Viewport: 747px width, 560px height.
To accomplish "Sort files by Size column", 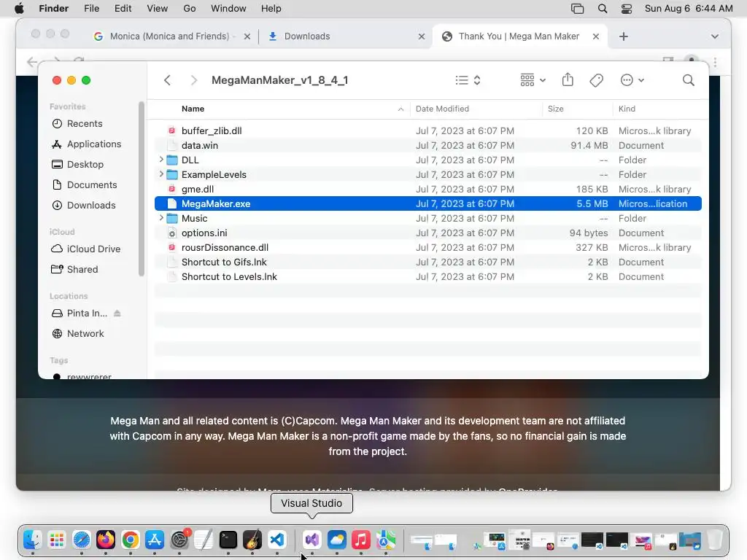I will coord(555,109).
